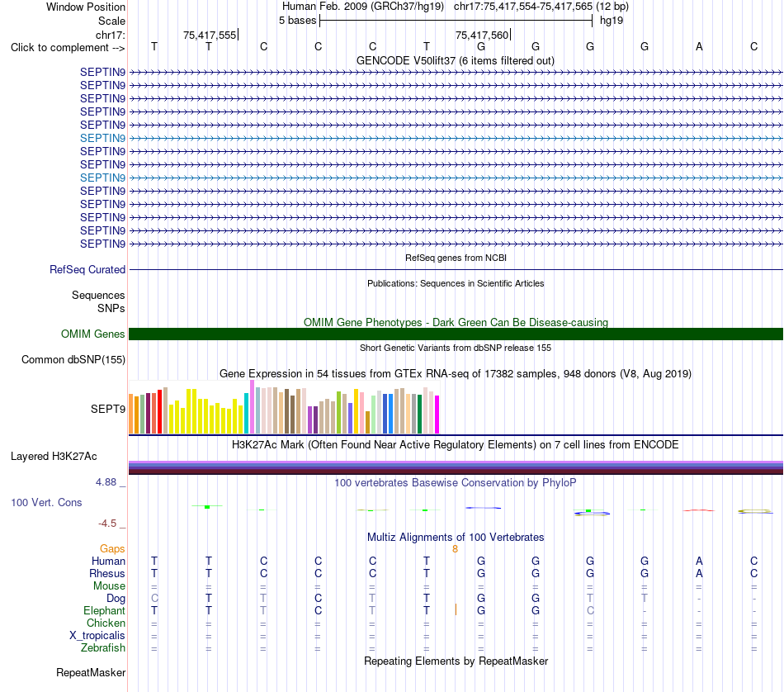Viewport: 784px width, 692px height.
Task: Click the orange insertion mark in Elephant row
Action: pyautogui.click(x=456, y=609)
